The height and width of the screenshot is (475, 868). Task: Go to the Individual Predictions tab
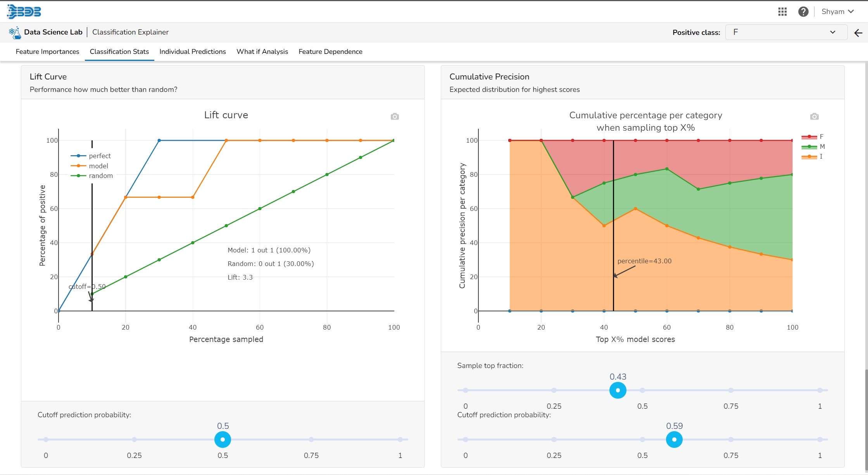coord(192,52)
